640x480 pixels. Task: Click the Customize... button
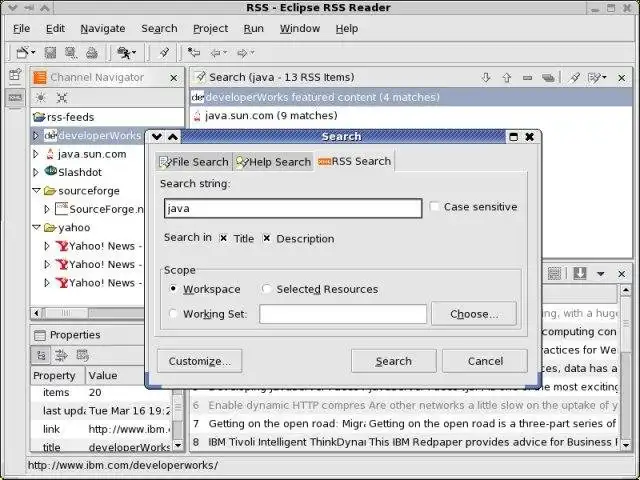pos(200,361)
